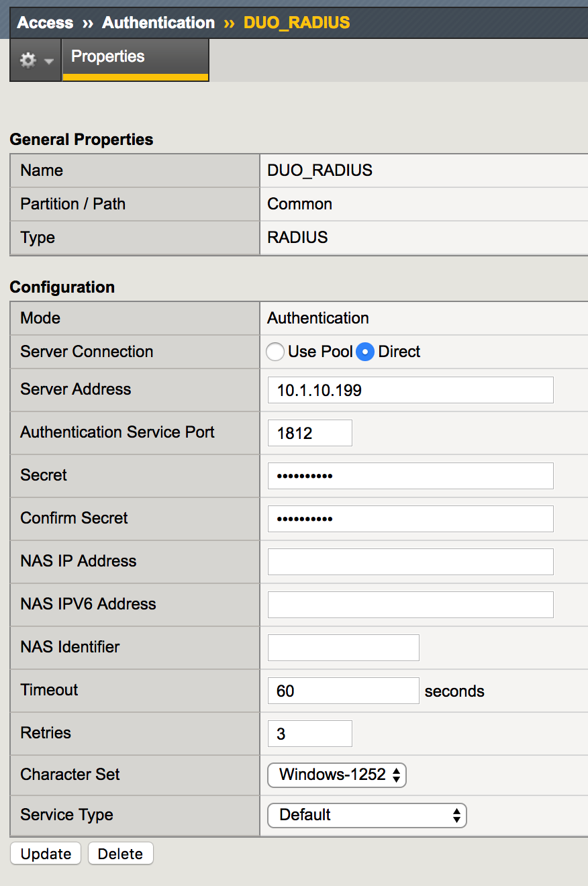Click the DUO_RADIUS breadcrumb title
This screenshot has width=588, height=886.
[297, 23]
